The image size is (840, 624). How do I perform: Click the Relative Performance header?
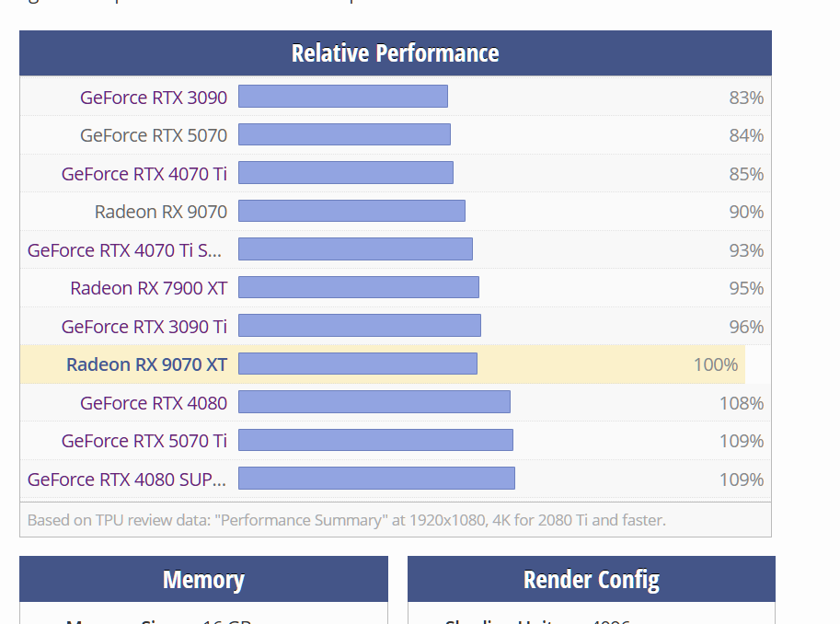396,53
